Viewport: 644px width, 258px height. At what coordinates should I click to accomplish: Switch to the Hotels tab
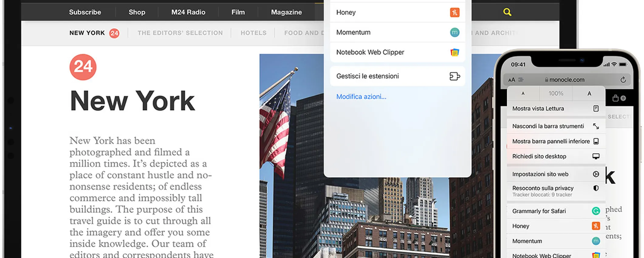(x=254, y=33)
